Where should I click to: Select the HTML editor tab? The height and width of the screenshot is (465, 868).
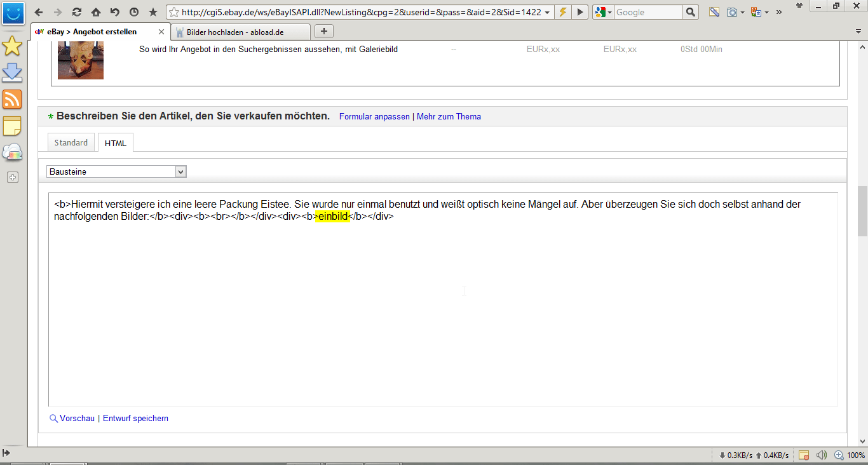coord(116,143)
